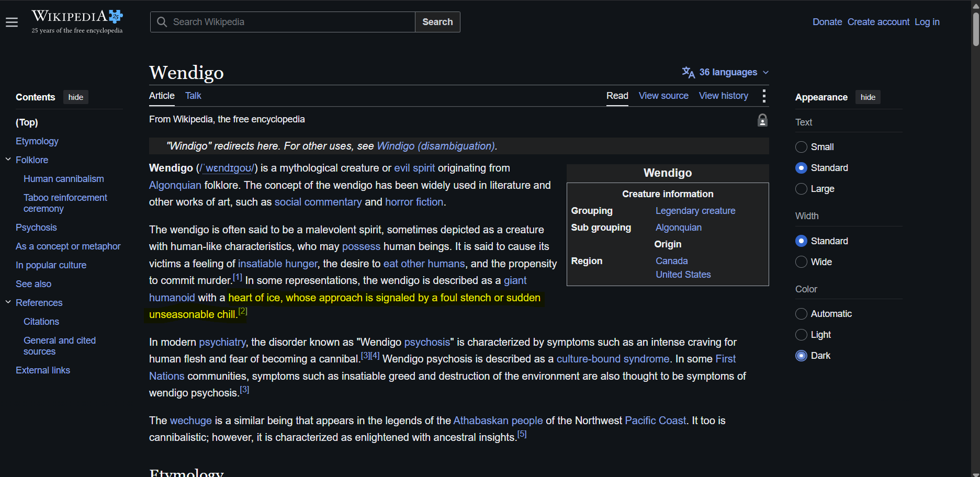Screen dimensions: 980x477
Task: Click the language translation icon
Action: pos(688,72)
